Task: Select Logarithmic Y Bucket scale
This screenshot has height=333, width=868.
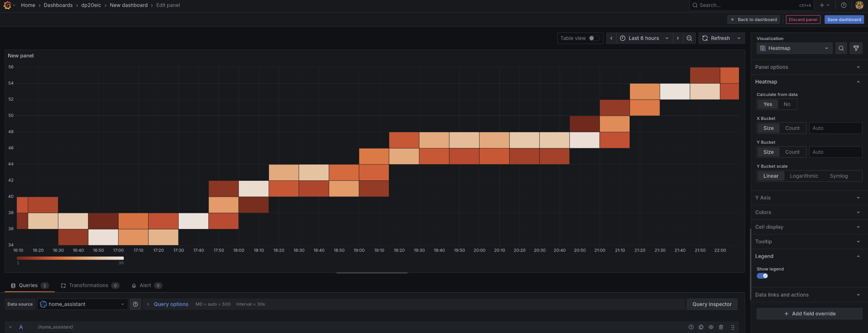Action: [x=804, y=176]
